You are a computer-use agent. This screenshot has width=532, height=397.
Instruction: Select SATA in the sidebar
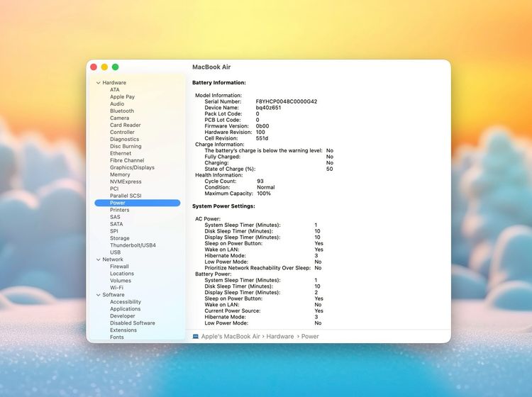(x=116, y=224)
